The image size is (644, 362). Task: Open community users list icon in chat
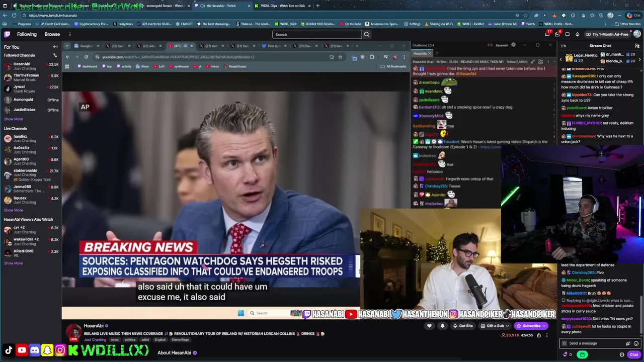[637, 46]
